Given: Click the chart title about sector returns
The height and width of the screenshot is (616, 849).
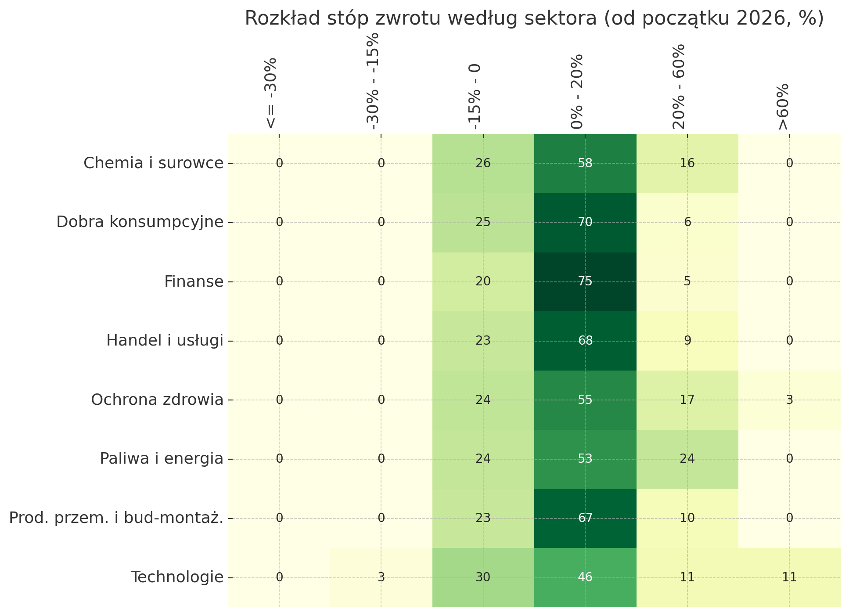Looking at the screenshot, I should point(533,18).
